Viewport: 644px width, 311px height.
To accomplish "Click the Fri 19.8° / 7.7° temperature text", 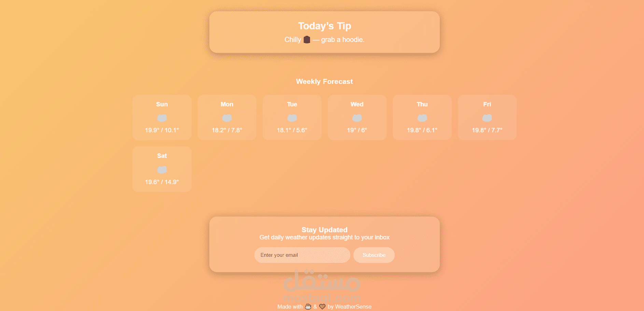I will click(487, 130).
